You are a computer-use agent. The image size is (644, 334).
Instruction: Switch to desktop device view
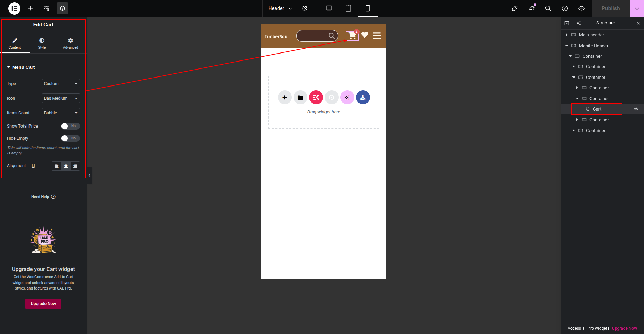point(329,8)
